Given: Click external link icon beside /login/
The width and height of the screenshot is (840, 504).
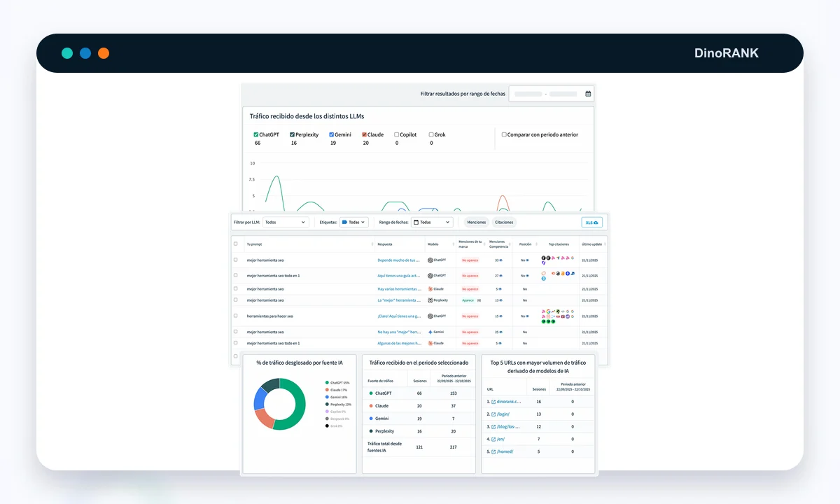Looking at the screenshot, I should 493,414.
